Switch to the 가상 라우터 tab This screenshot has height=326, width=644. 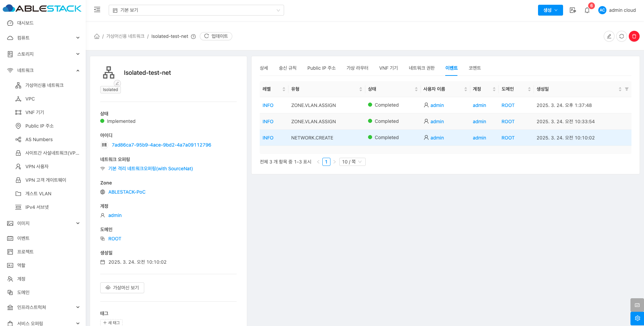click(357, 68)
